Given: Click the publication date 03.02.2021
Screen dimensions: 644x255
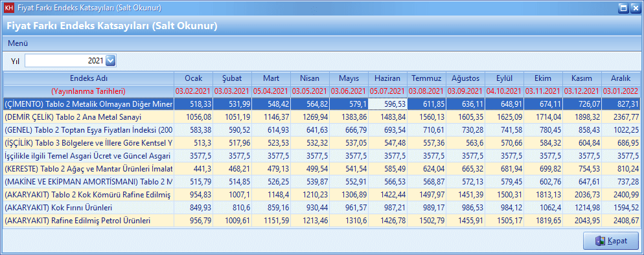Looking at the screenshot, I should tap(194, 91).
